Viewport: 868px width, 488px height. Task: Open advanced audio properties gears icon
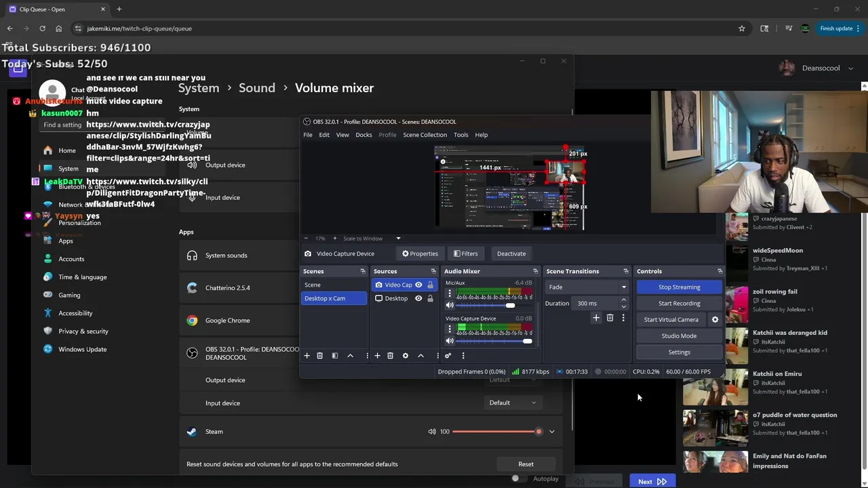tap(448, 356)
